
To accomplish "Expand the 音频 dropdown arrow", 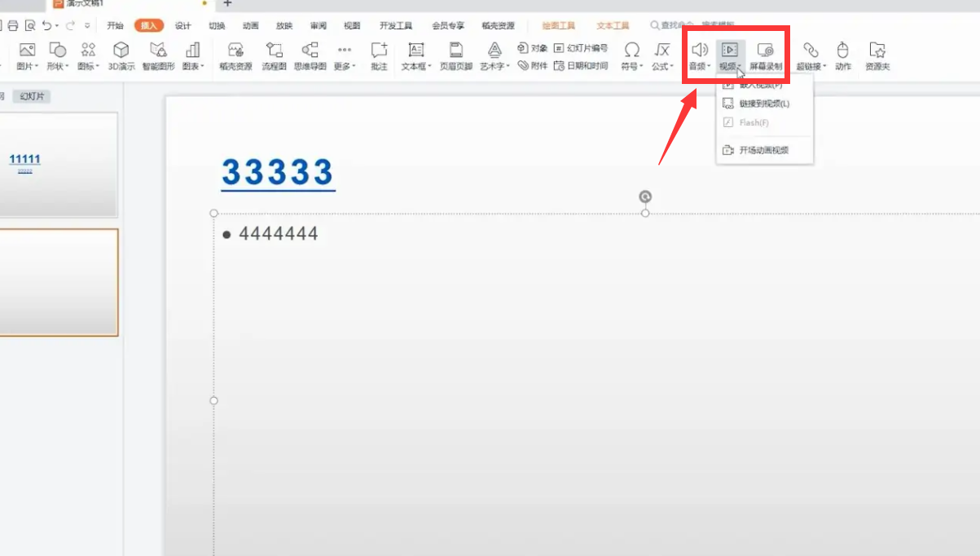I will pos(710,67).
